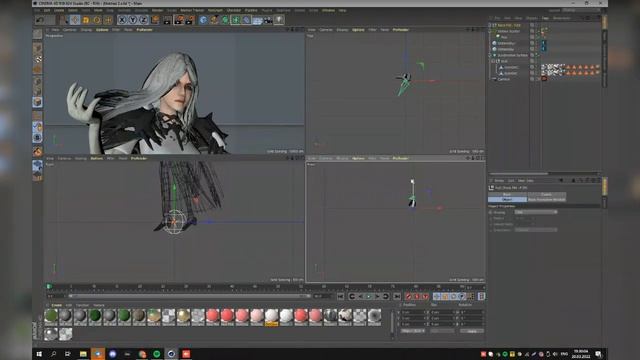
Task: Open the Display dropdown in attributes
Action: [536, 212]
